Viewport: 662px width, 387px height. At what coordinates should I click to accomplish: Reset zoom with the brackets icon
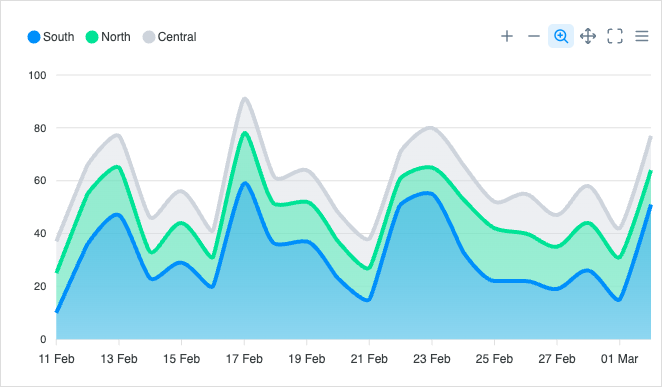coord(615,36)
